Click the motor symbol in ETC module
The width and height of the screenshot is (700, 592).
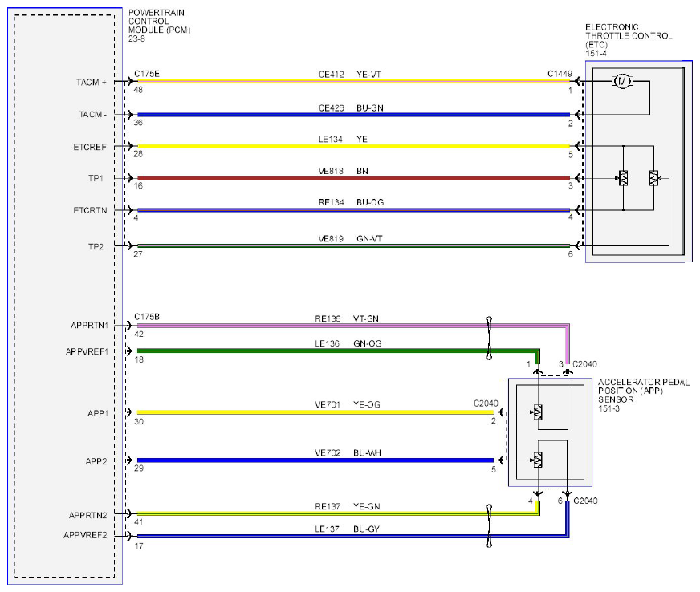click(622, 81)
